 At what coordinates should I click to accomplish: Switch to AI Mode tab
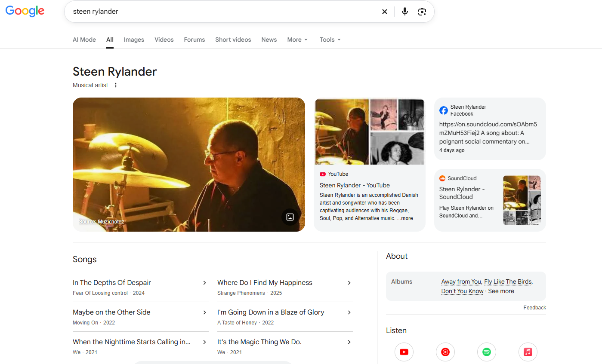(x=84, y=40)
